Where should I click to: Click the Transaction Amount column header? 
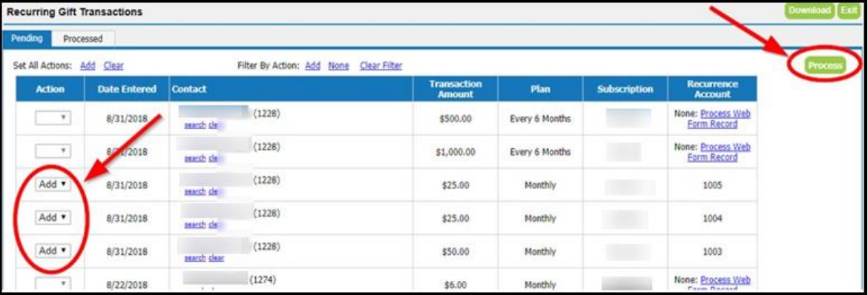[x=456, y=89]
